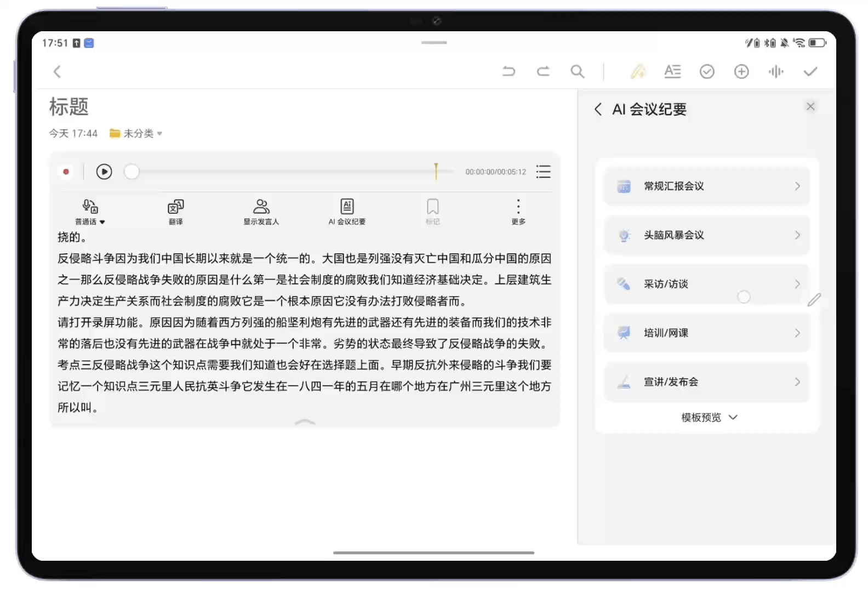Select 常规汇报会议 template
This screenshot has height=592, width=868.
pos(706,186)
